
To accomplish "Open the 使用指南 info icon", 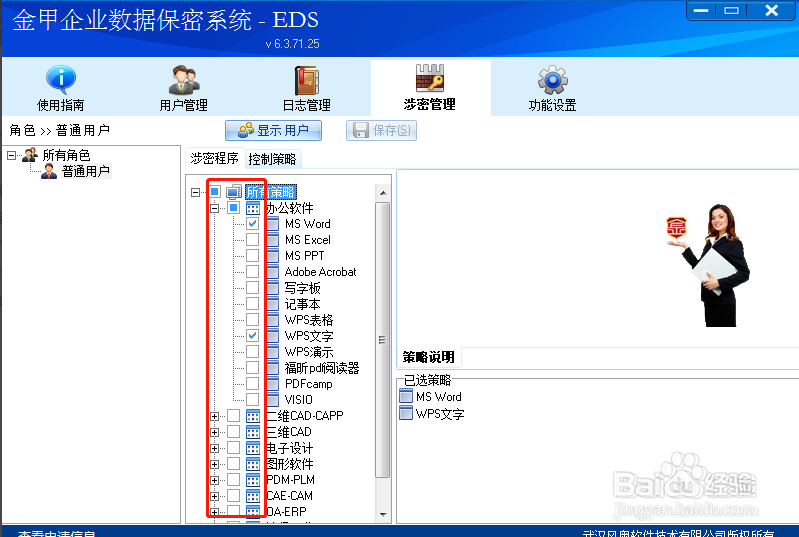I will 61,79.
